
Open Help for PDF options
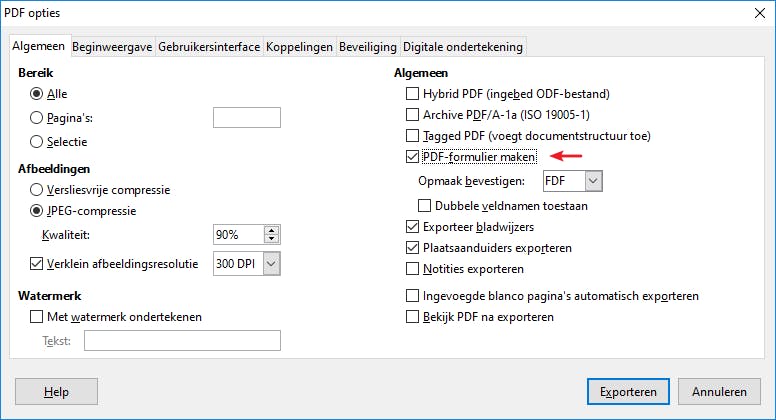coord(56,392)
